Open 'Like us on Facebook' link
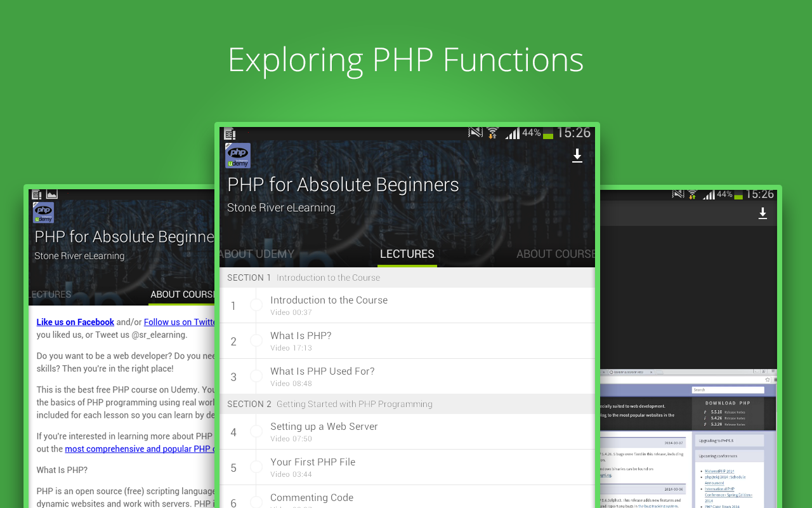Screen dimensions: 812x508 pyautogui.click(x=75, y=322)
